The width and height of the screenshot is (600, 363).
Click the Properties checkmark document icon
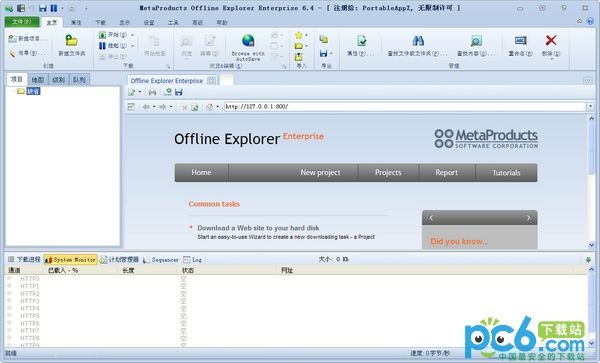pyautogui.click(x=361, y=41)
